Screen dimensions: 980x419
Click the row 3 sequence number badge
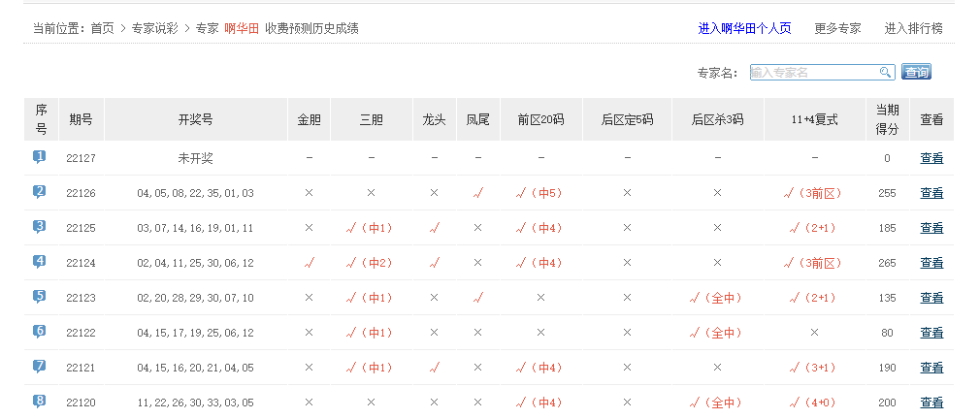click(x=40, y=226)
